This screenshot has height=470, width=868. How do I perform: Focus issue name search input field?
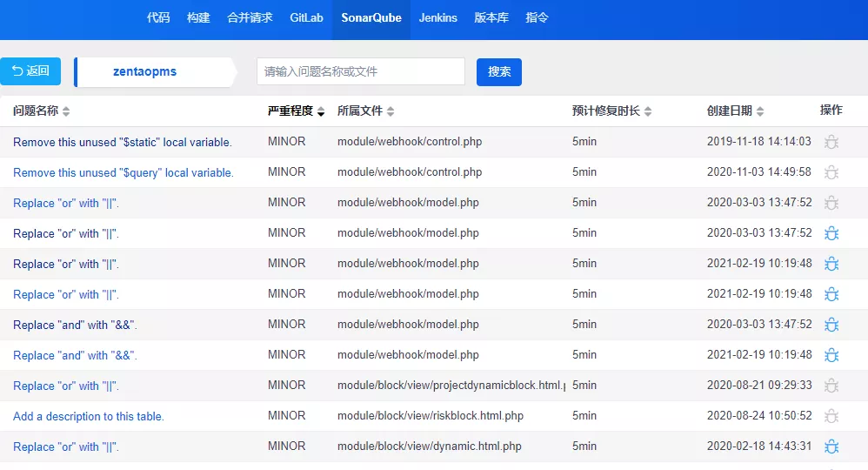tap(361, 71)
